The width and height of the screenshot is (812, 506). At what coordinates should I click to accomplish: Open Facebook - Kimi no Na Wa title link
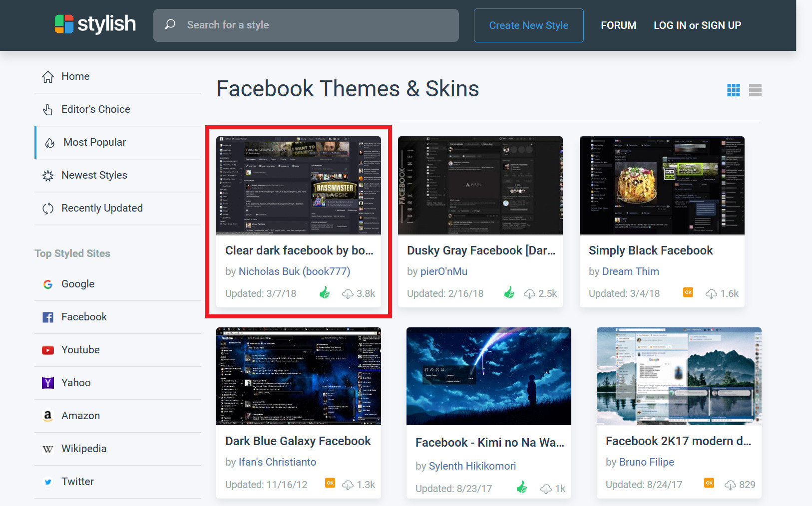coord(490,443)
